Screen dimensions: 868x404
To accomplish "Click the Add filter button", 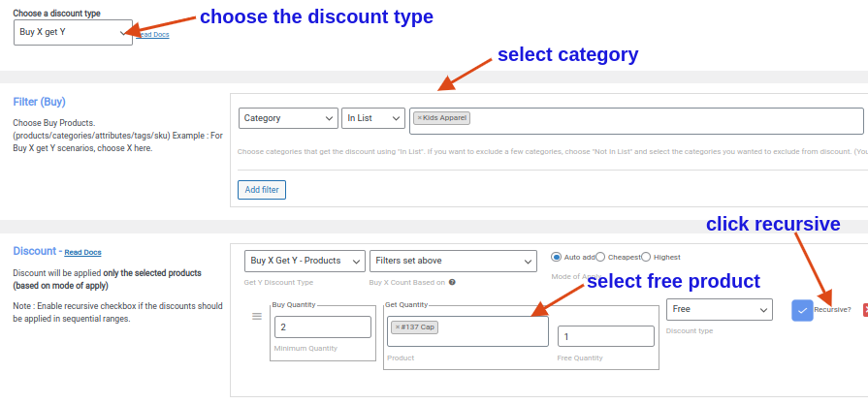I will pyautogui.click(x=262, y=189).
